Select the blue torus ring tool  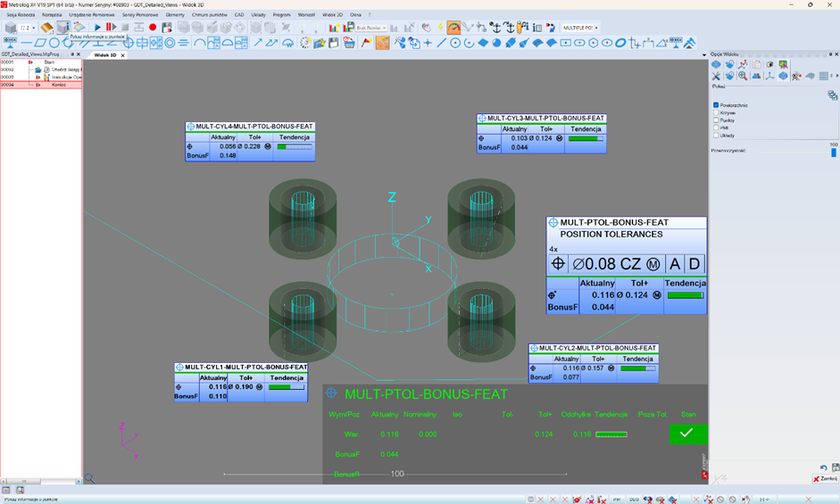pos(620,43)
